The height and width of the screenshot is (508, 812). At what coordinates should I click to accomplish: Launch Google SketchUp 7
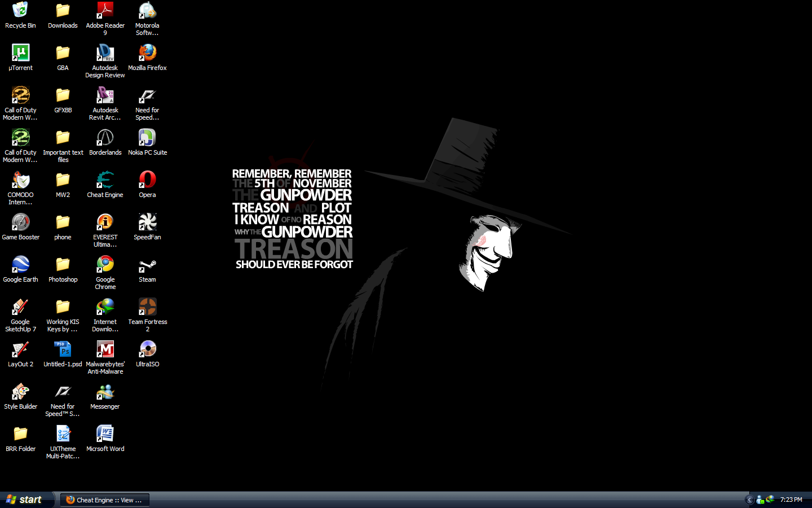tap(20, 315)
